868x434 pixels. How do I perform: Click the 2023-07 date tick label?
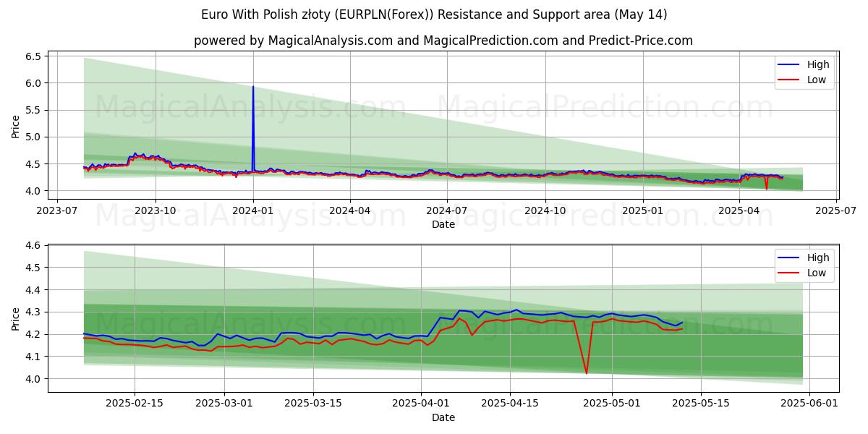[58, 210]
